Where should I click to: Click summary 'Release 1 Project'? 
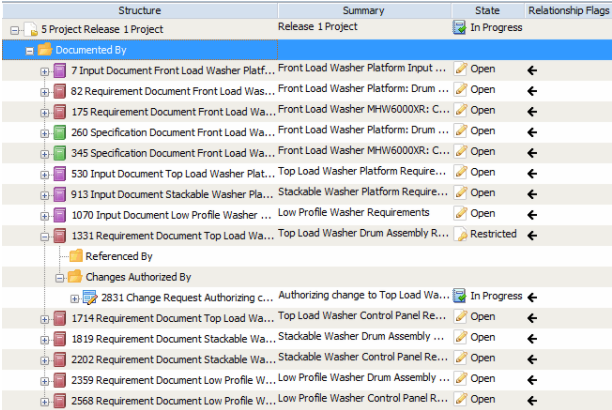point(318,27)
